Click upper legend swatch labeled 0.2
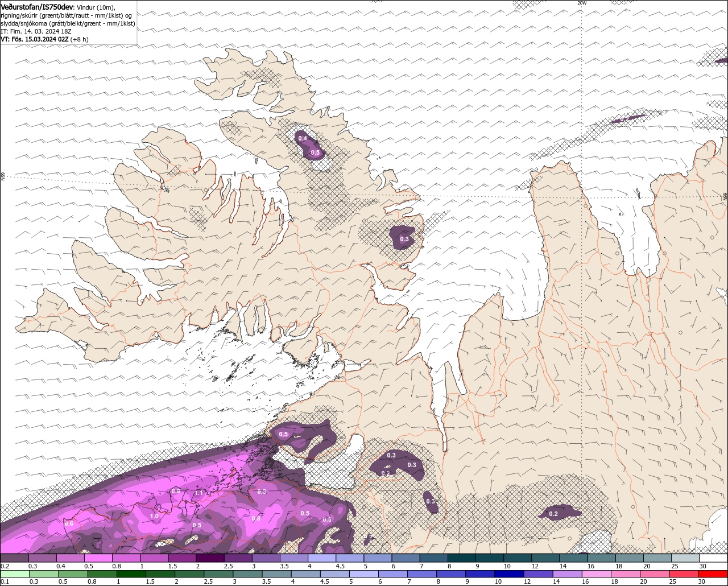The image size is (728, 586). tap(14, 558)
